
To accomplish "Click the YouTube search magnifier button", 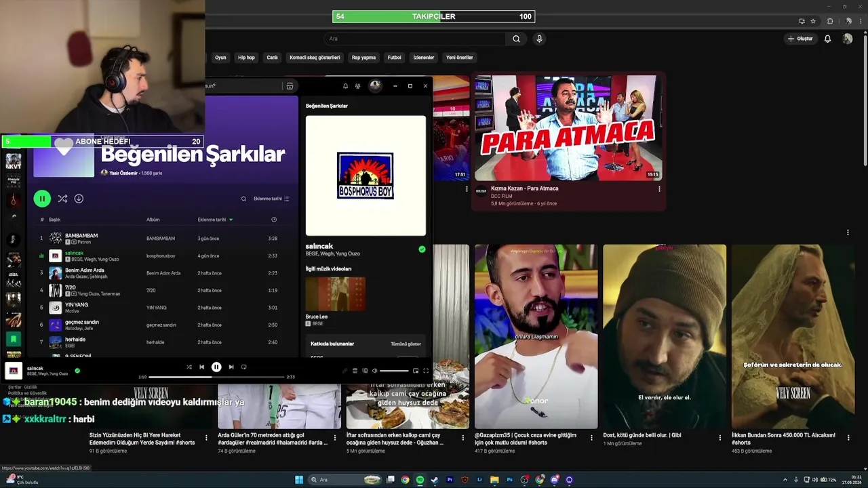I will coord(516,39).
